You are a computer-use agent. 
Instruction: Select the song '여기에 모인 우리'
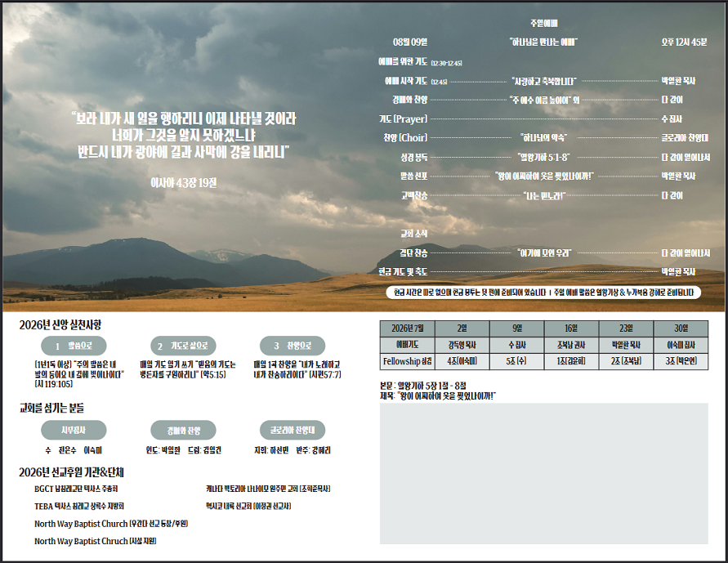(x=543, y=253)
